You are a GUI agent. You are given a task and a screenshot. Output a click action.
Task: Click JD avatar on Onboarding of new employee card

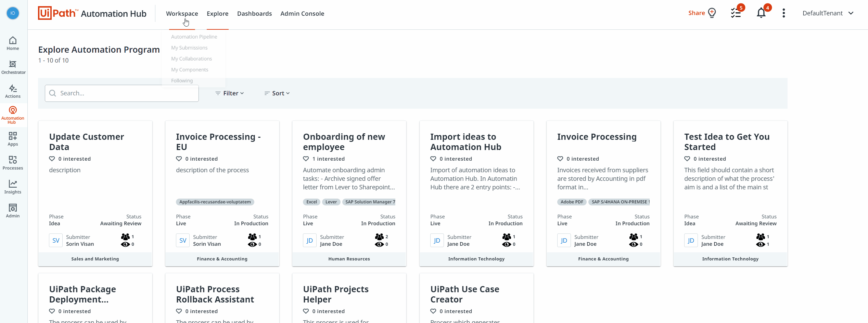coord(310,240)
